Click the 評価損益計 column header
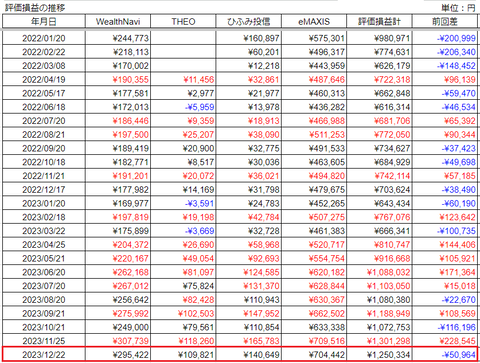This screenshot has width=480, height=363. click(x=379, y=22)
